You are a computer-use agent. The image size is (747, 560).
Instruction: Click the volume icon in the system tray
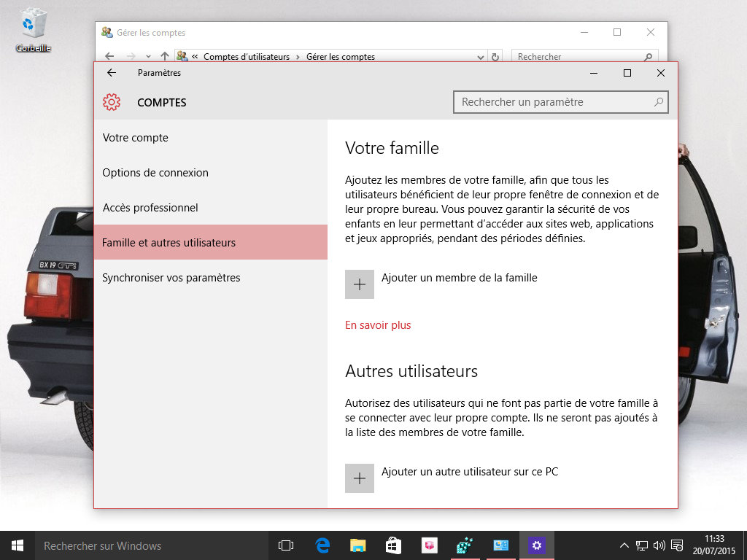(x=659, y=545)
